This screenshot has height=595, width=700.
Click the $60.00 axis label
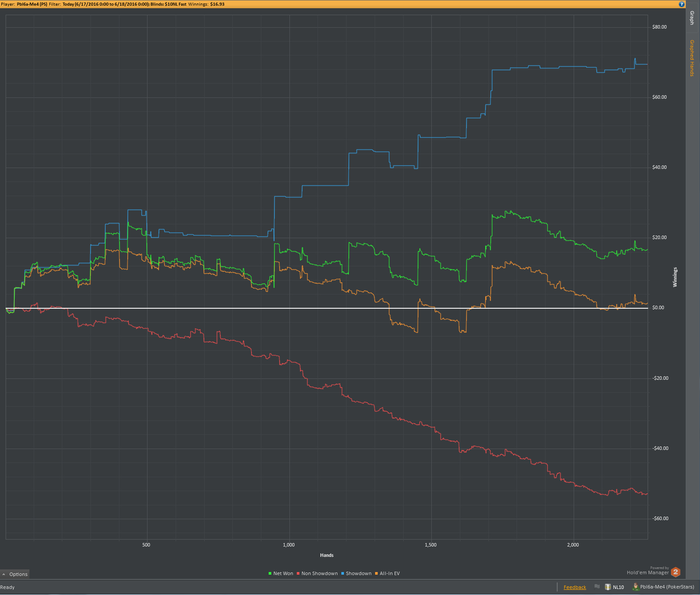(659, 97)
